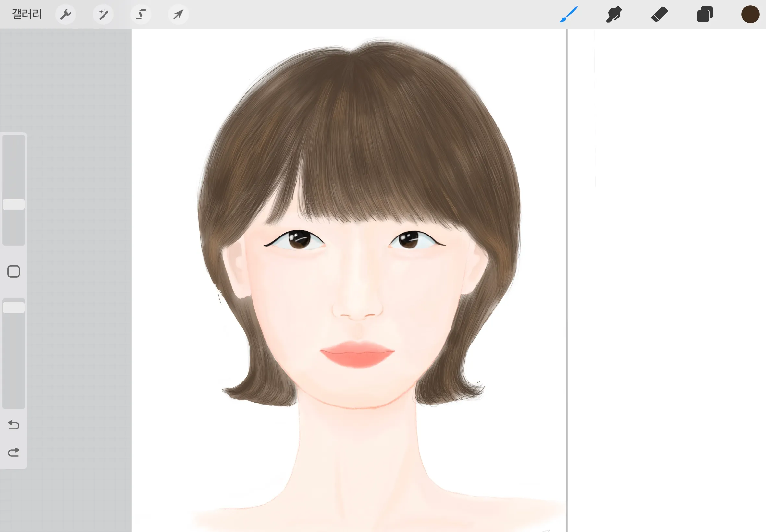Open the Adjustments magic wand menu

[x=103, y=14]
